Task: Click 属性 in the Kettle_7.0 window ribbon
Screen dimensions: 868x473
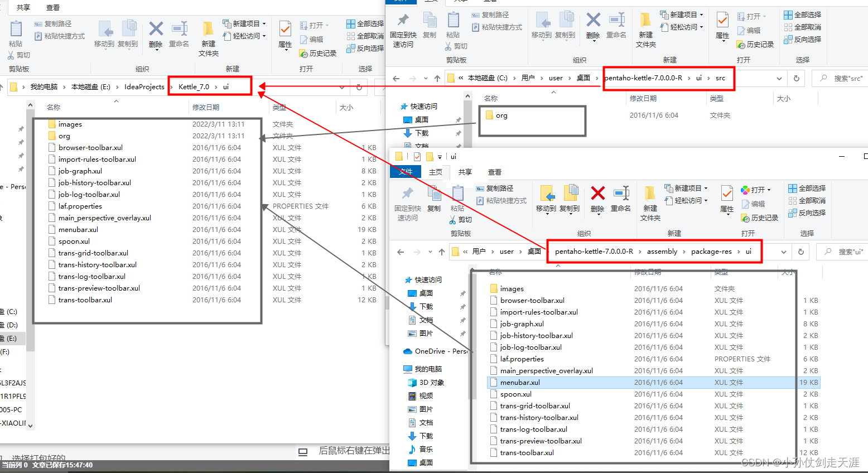Action: [285, 35]
